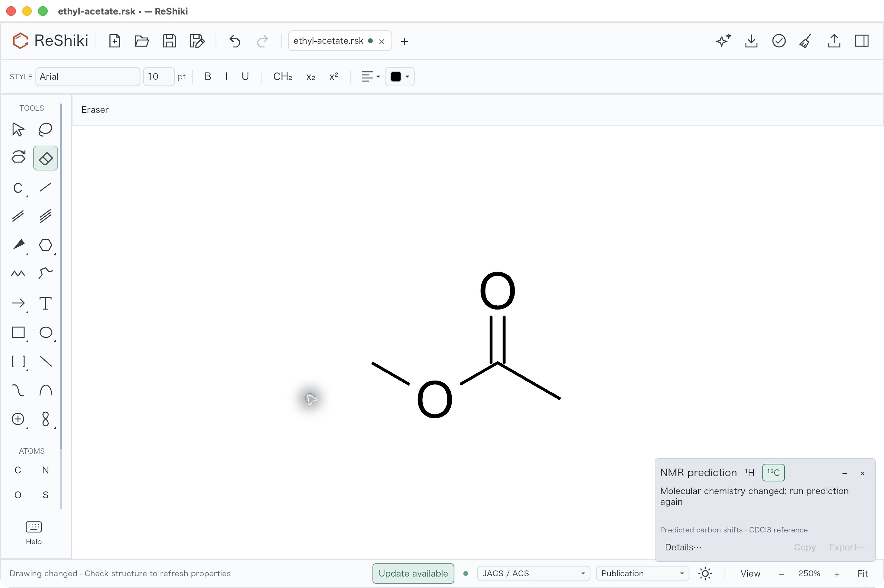This screenshot has height=588, width=884.
Task: Open a new document tab with plus
Action: [404, 41]
